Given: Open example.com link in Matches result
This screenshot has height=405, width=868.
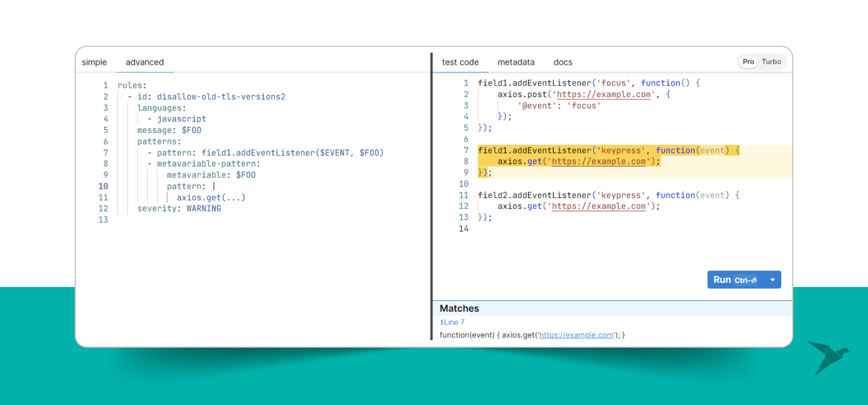Looking at the screenshot, I should [576, 335].
